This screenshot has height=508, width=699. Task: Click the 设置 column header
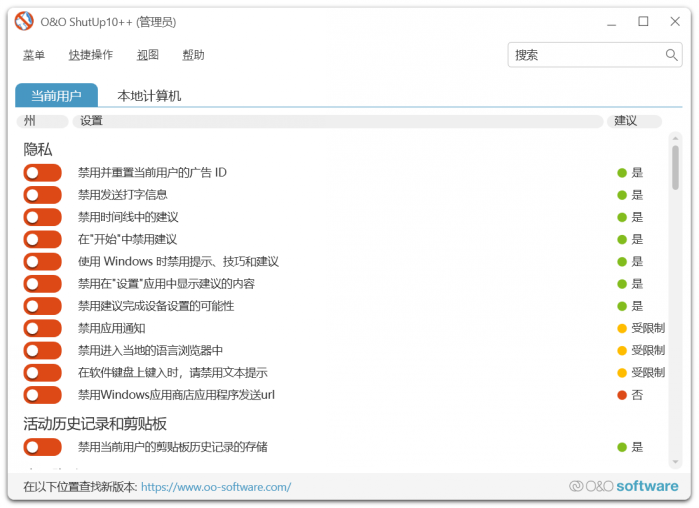point(337,121)
